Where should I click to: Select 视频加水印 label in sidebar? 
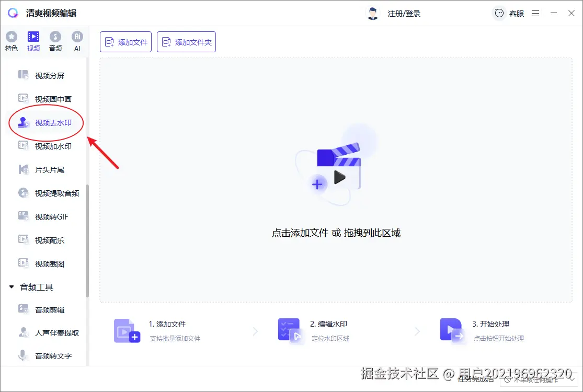click(53, 146)
